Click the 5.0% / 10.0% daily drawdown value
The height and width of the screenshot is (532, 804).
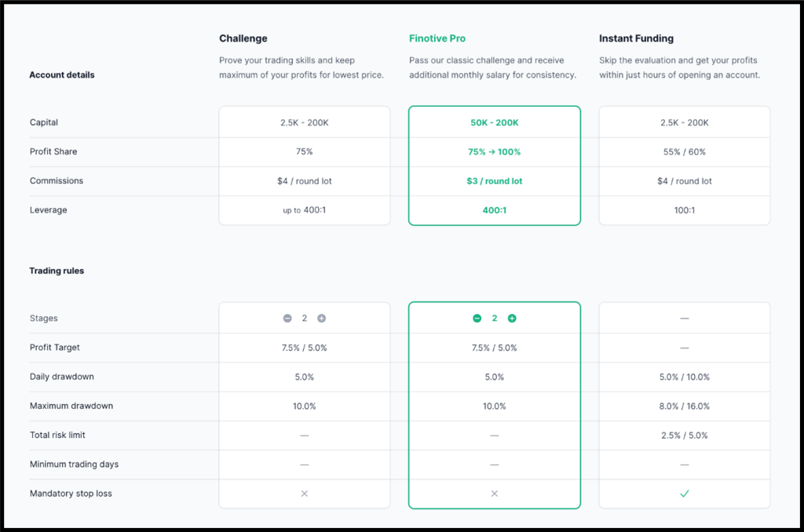[685, 377]
